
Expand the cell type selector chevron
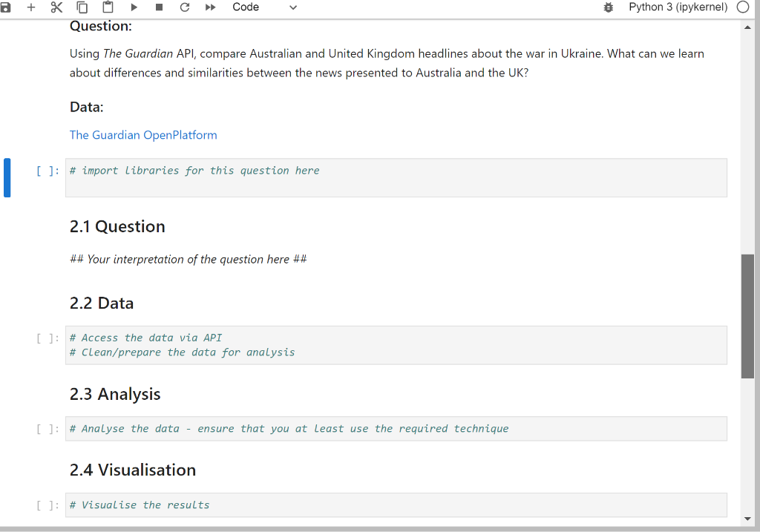point(292,7)
